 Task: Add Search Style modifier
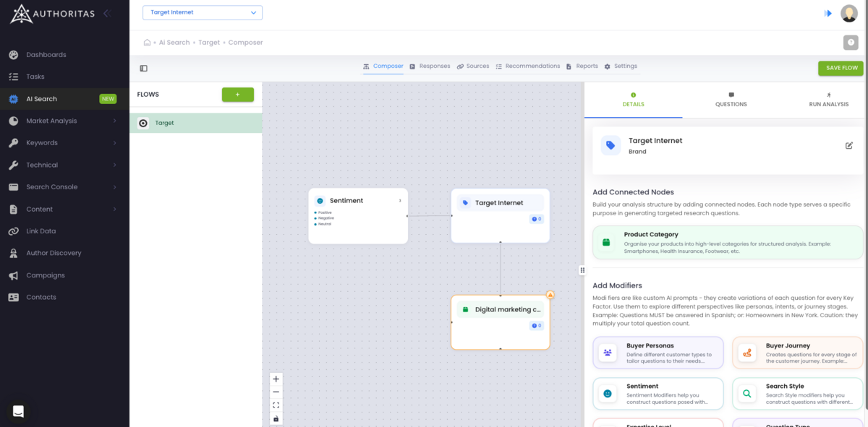pyautogui.click(x=797, y=394)
